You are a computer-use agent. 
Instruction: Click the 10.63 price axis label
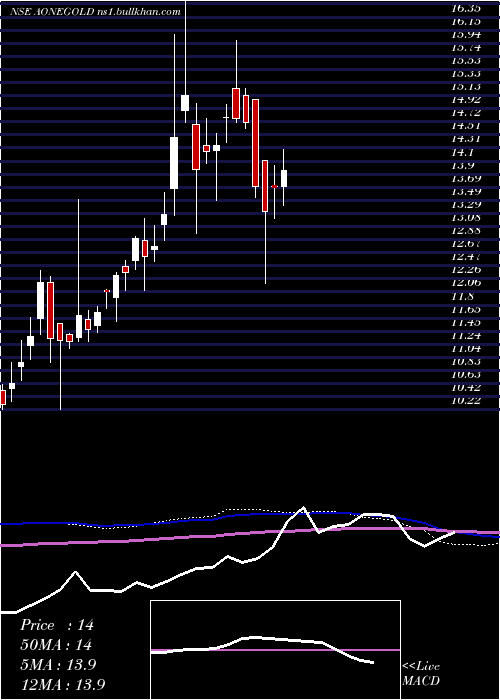pyautogui.click(x=465, y=374)
